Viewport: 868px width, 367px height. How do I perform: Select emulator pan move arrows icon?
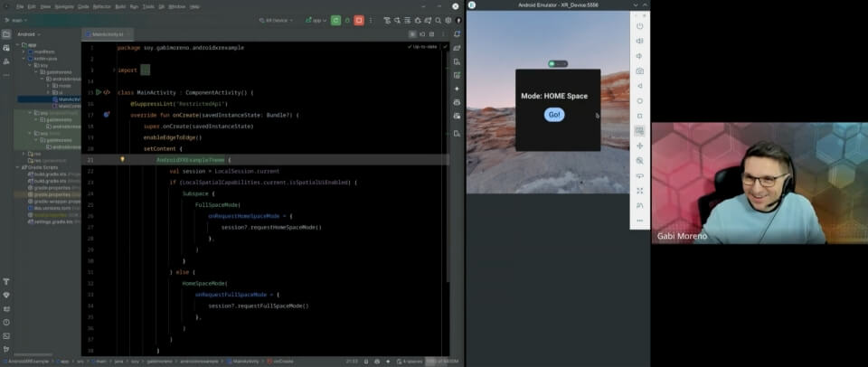pyautogui.click(x=639, y=146)
